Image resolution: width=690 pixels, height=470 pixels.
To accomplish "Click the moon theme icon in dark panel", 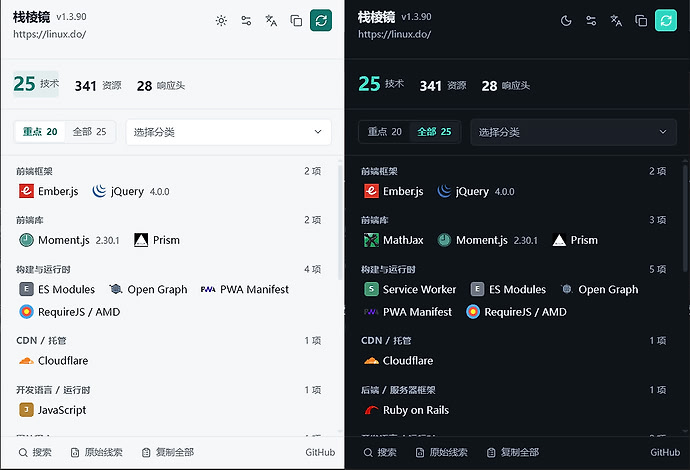I will pyautogui.click(x=566, y=21).
